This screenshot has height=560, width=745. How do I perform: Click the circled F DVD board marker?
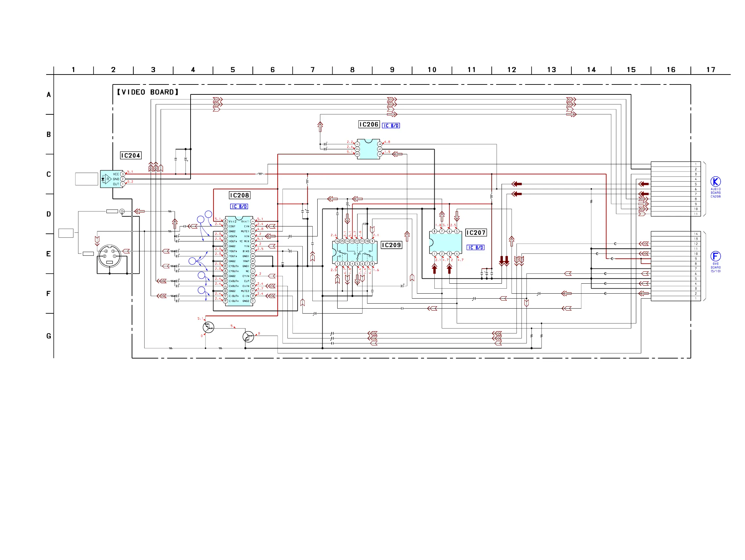coord(715,256)
